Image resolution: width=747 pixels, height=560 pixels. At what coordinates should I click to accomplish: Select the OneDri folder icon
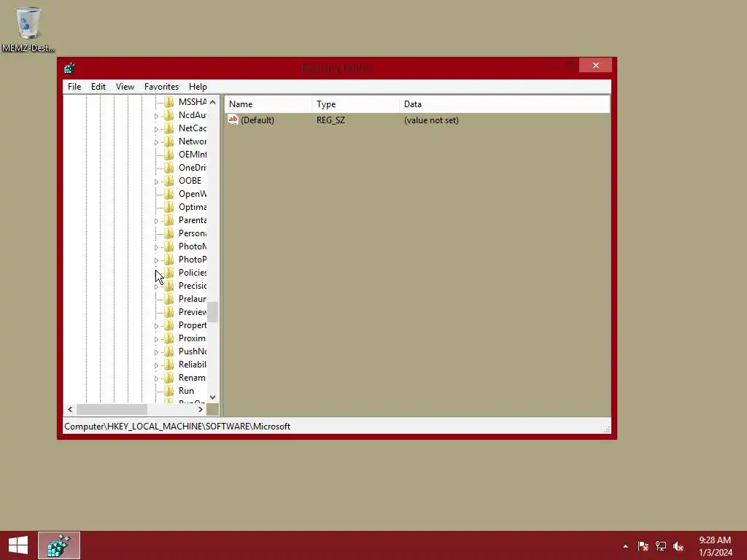click(x=169, y=167)
